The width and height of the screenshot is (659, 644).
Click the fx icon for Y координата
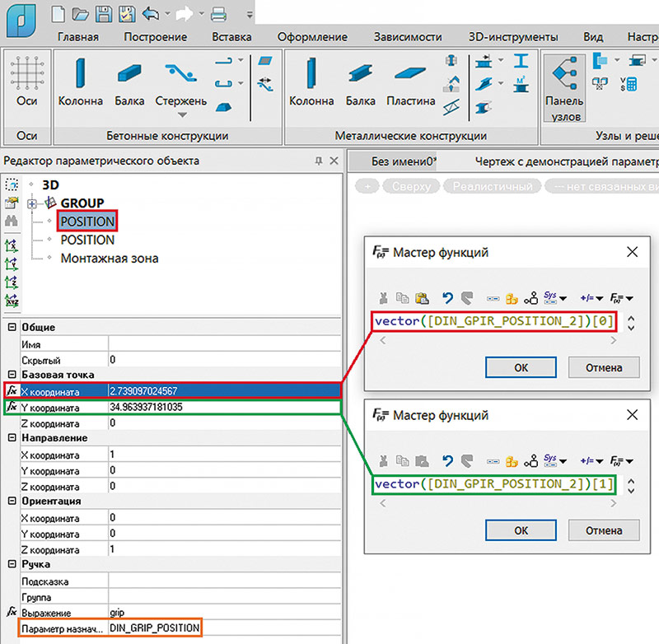(x=12, y=407)
